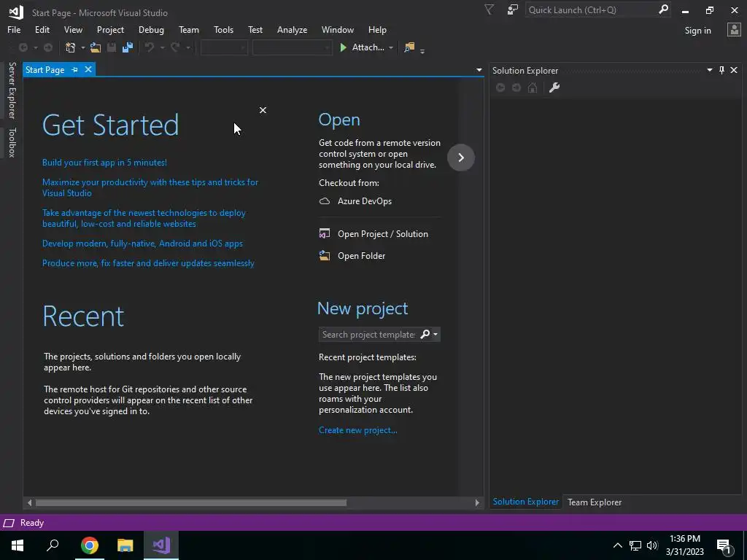This screenshot has height=560, width=747.
Task: Click the Navigate Backward toolbar icon
Action: [x=23, y=47]
